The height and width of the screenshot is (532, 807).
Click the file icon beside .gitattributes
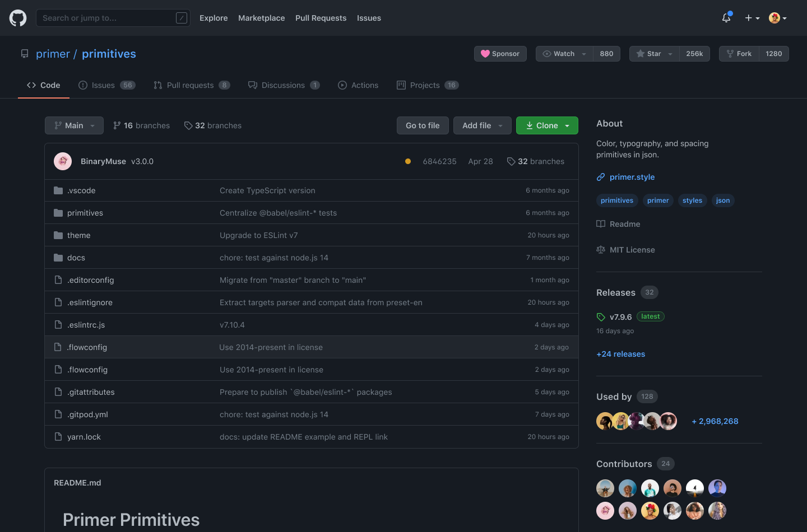click(x=58, y=392)
